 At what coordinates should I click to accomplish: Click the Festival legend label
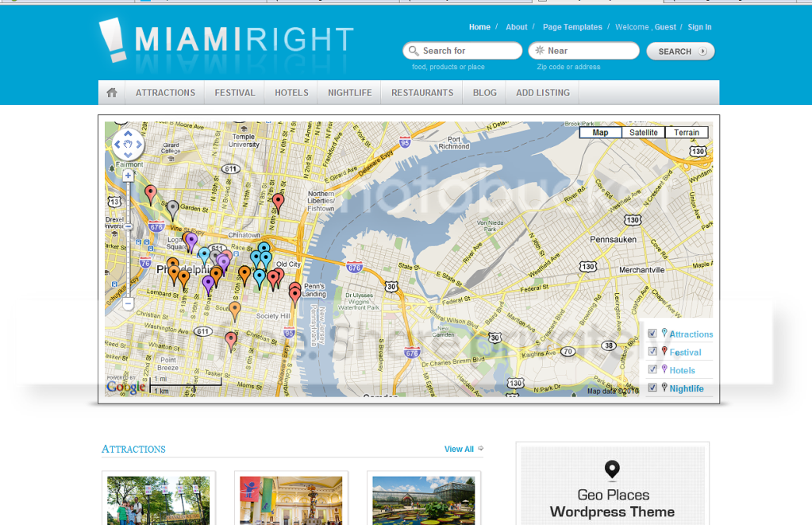(x=685, y=353)
